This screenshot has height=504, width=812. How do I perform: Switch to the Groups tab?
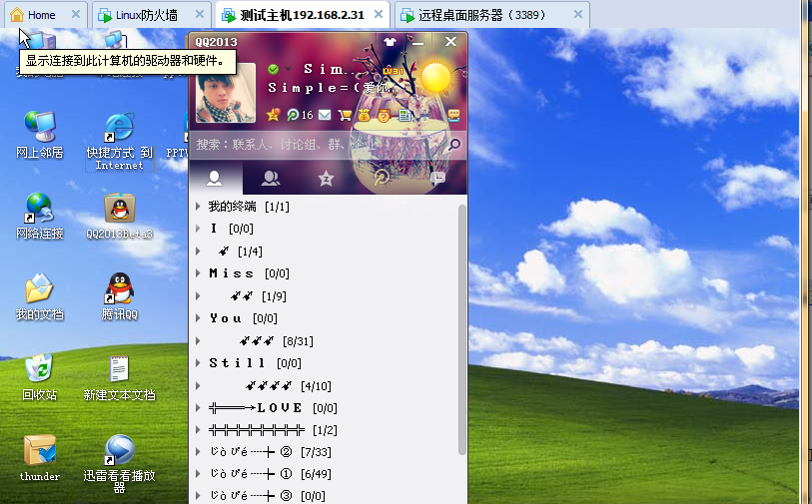(271, 179)
